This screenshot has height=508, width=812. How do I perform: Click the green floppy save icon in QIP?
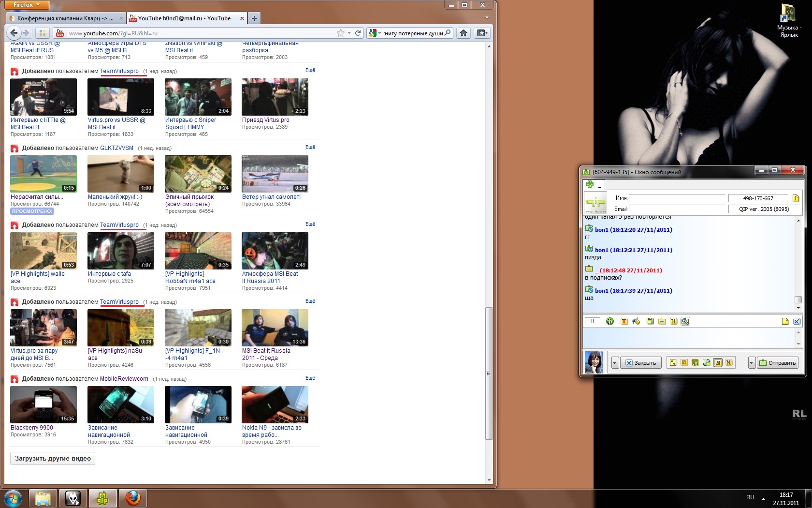click(650, 321)
